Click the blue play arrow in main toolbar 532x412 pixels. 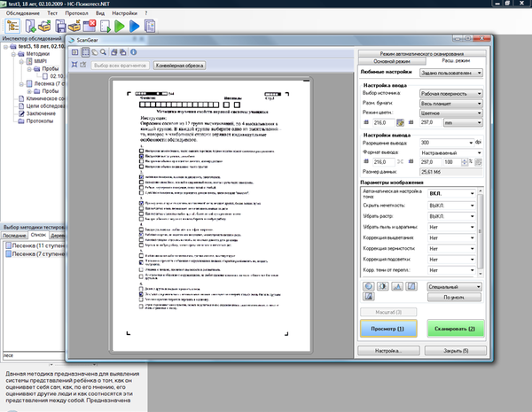(x=135, y=26)
